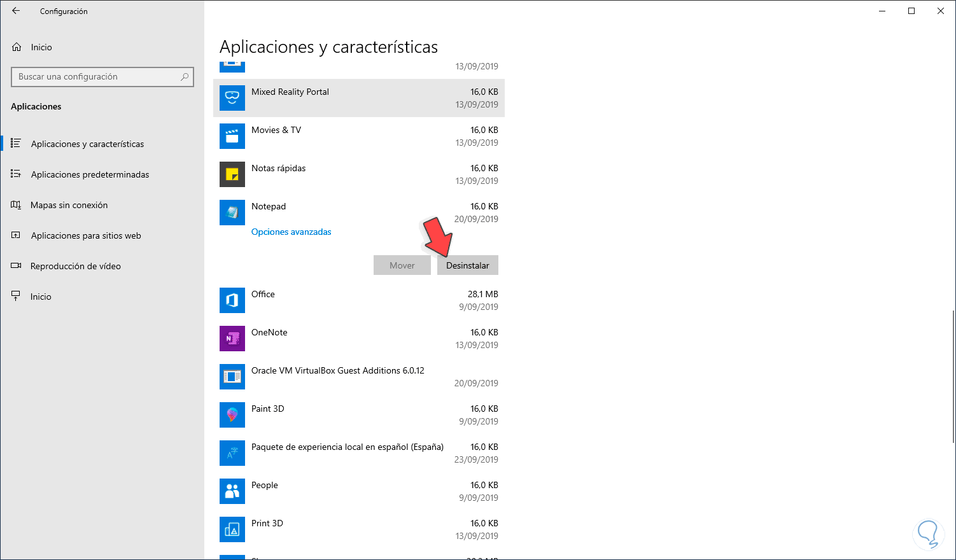This screenshot has width=956, height=560.
Task: Click the Mixed Reality Portal app icon
Action: 232,98
